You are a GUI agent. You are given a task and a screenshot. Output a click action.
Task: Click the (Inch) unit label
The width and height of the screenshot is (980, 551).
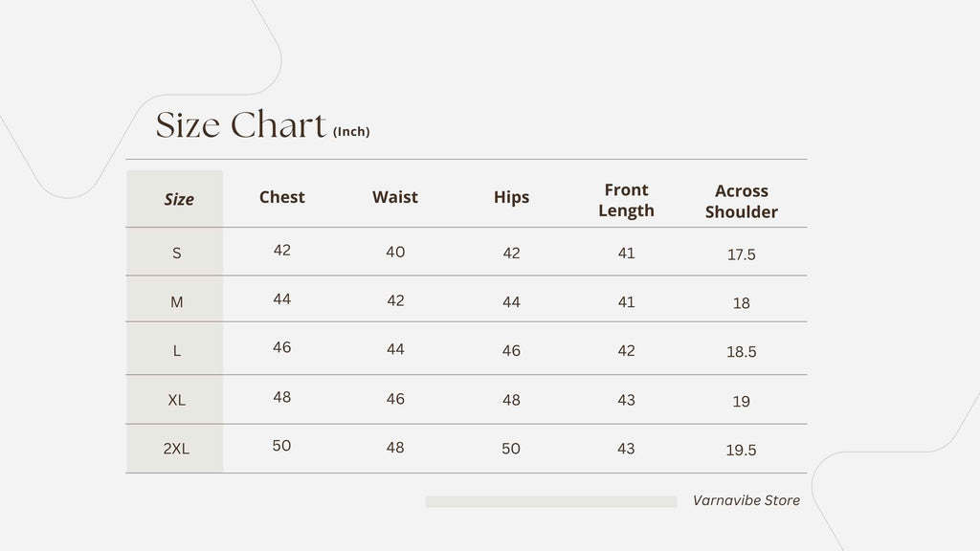(x=351, y=131)
